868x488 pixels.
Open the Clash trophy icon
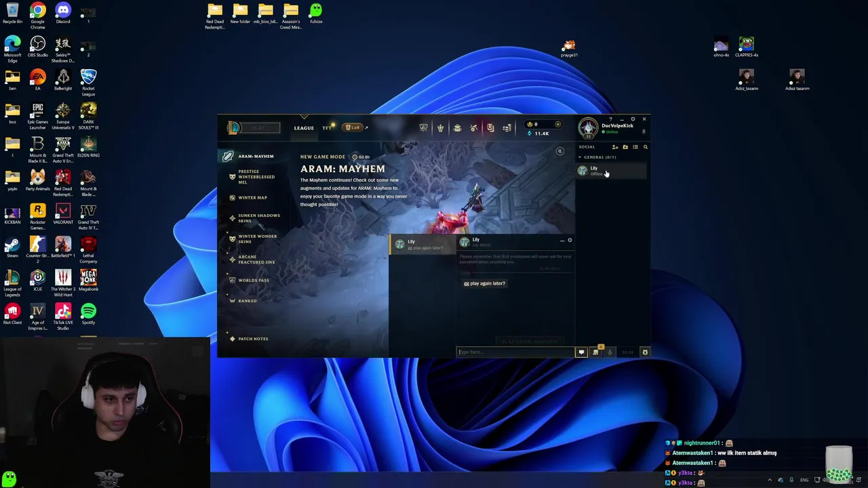(x=424, y=127)
